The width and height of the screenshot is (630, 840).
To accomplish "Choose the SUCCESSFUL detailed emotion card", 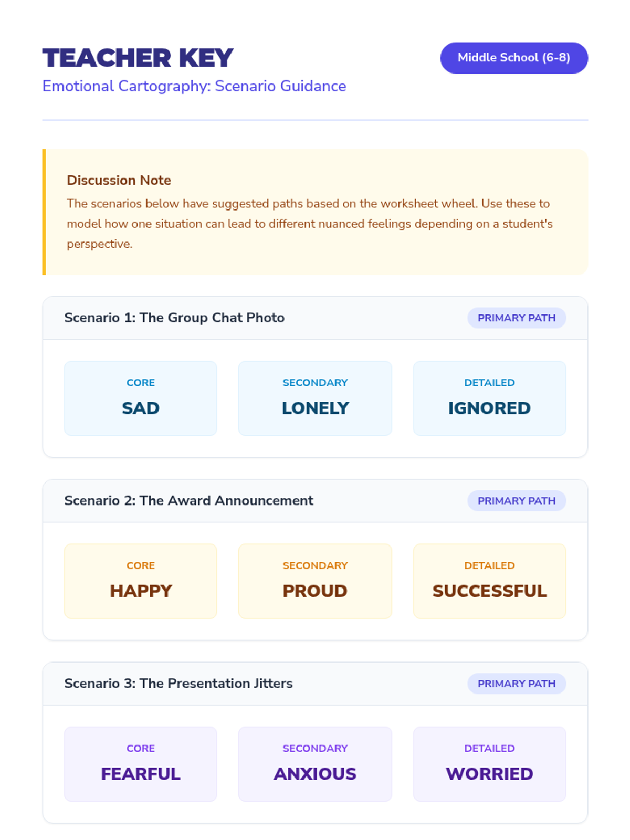I will click(x=489, y=581).
